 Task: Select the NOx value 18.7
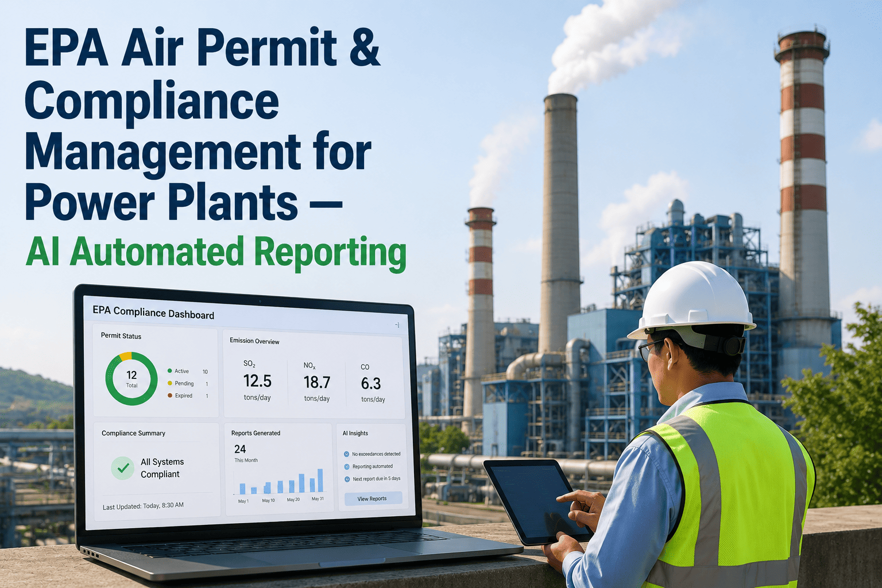(x=317, y=382)
